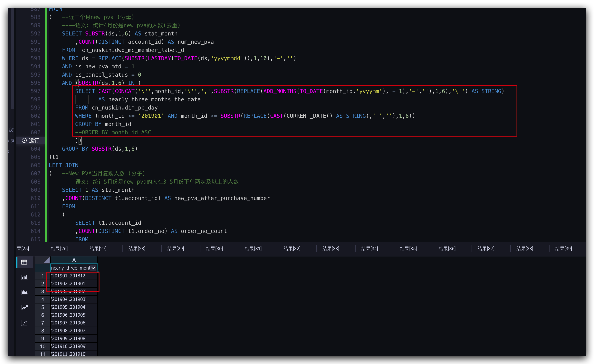This screenshot has width=594, height=364.
Task: Switch to the table grid result view
Action: [x=24, y=262]
